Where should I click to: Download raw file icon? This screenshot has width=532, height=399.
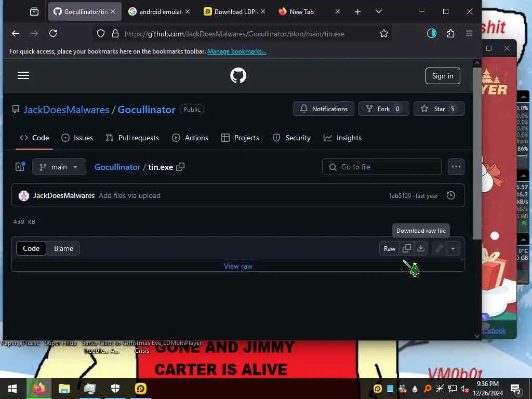421,249
